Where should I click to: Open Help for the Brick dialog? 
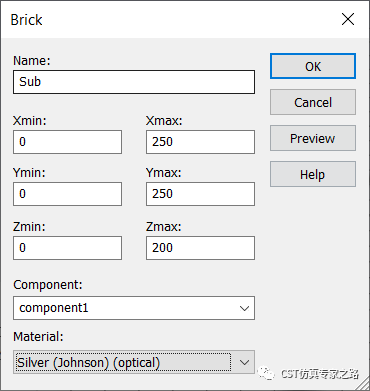[313, 174]
